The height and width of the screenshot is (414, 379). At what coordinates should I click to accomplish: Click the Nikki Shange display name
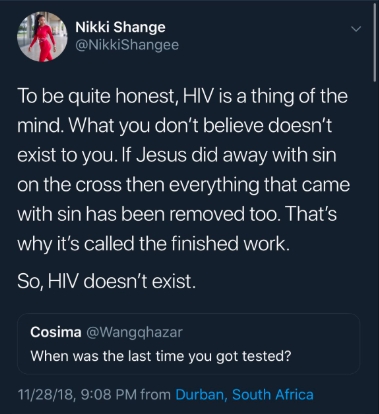click(x=120, y=27)
